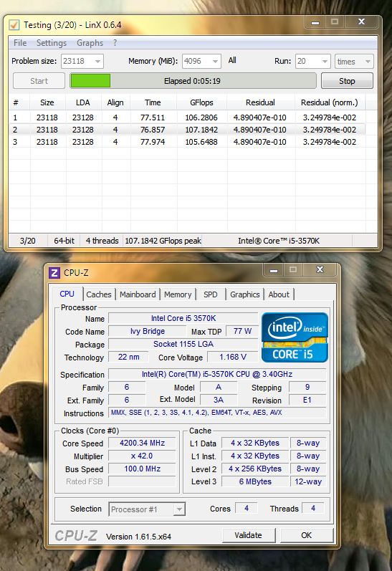
Task: Open the Graphs menu in LinX
Action: (x=90, y=43)
